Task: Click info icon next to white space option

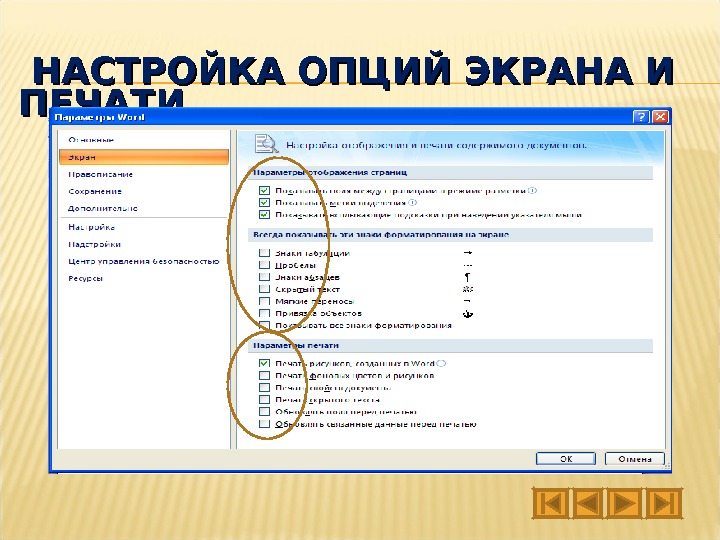Action: tap(532, 191)
